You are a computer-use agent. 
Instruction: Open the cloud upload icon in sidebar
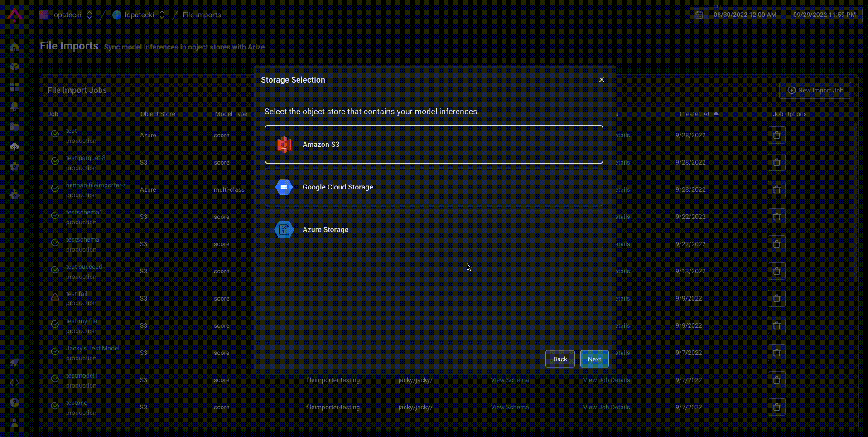(x=14, y=146)
